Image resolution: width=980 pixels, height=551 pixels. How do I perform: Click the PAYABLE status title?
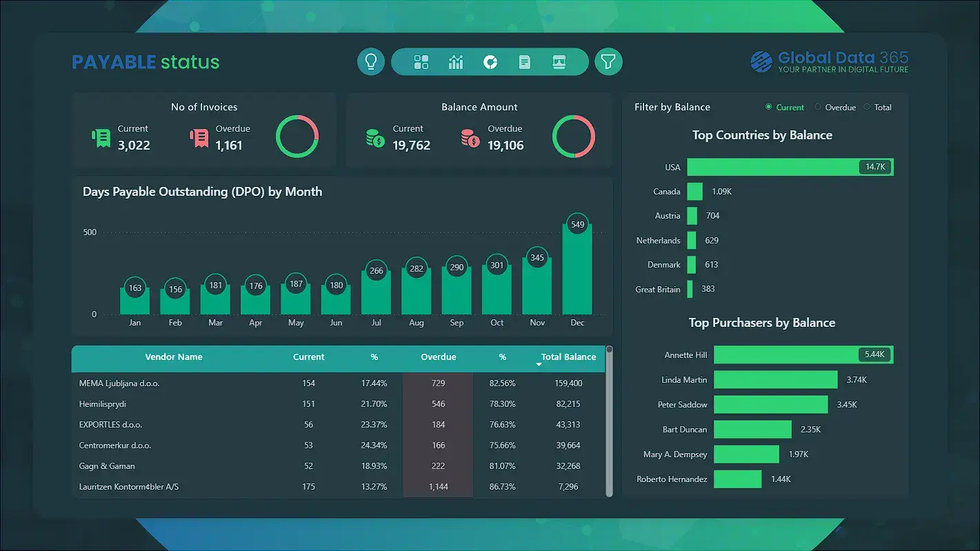click(145, 62)
